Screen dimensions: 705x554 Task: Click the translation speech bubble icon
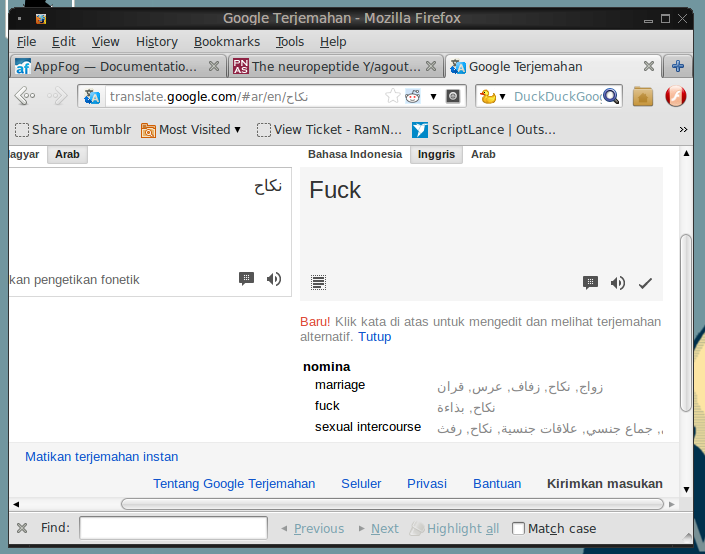pos(590,282)
